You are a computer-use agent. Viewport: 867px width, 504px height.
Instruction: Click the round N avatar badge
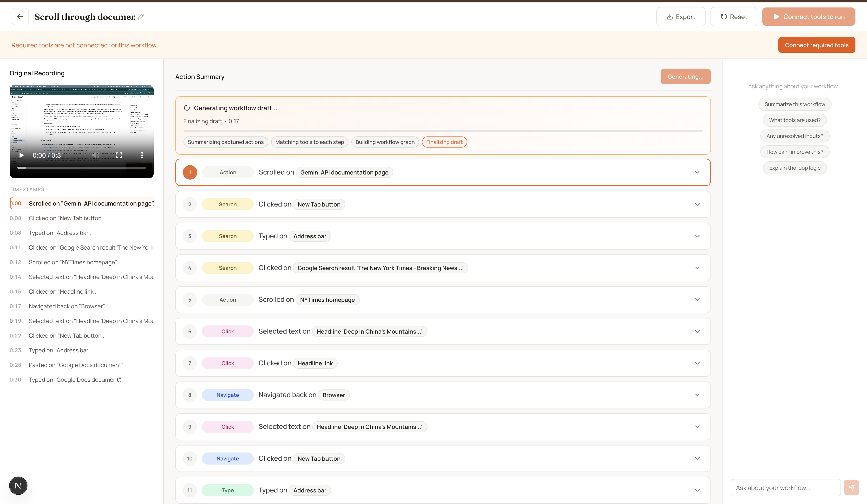18,485
